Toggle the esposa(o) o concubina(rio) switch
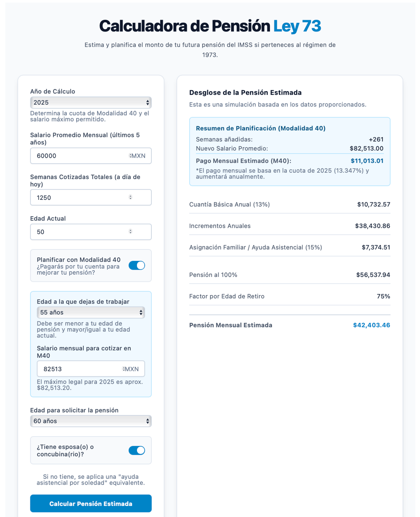420x517 pixels. [137, 451]
